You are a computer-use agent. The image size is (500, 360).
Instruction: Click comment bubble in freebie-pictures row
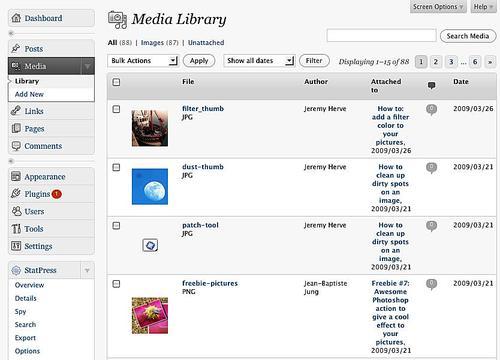431,284
